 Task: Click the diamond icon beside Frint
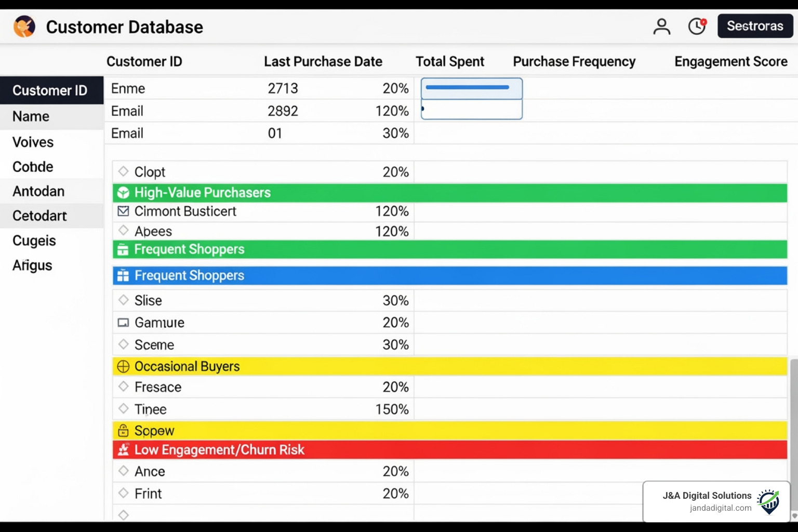[x=123, y=493]
